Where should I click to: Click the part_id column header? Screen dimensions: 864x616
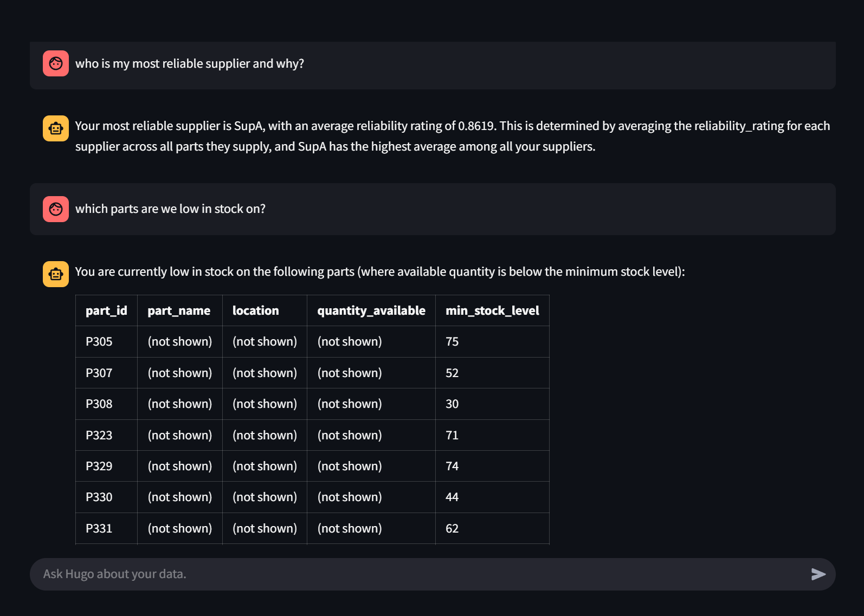(106, 310)
